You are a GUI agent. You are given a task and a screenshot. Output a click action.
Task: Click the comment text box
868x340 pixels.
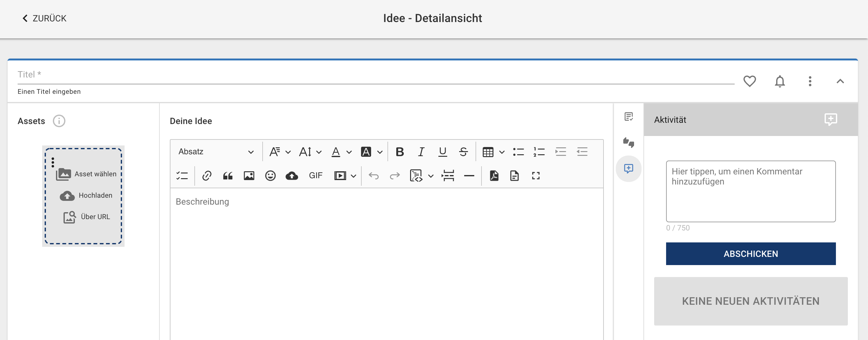pos(750,191)
